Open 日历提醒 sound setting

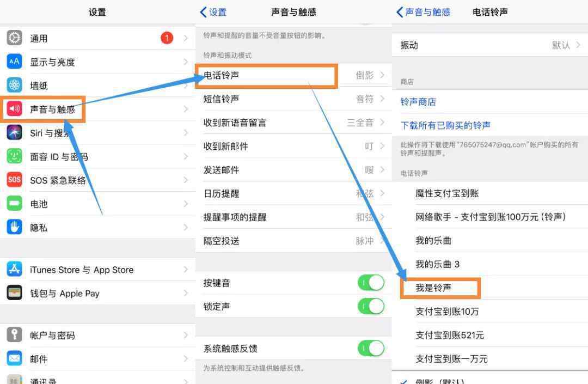click(293, 193)
